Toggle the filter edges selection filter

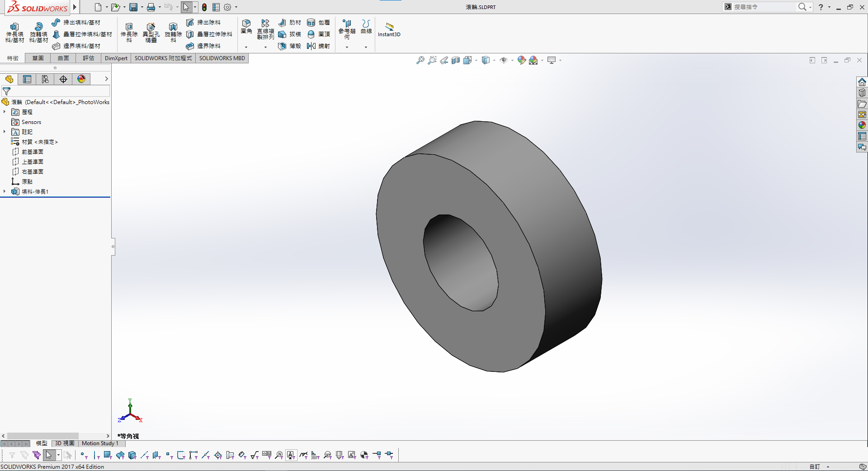[x=96, y=455]
